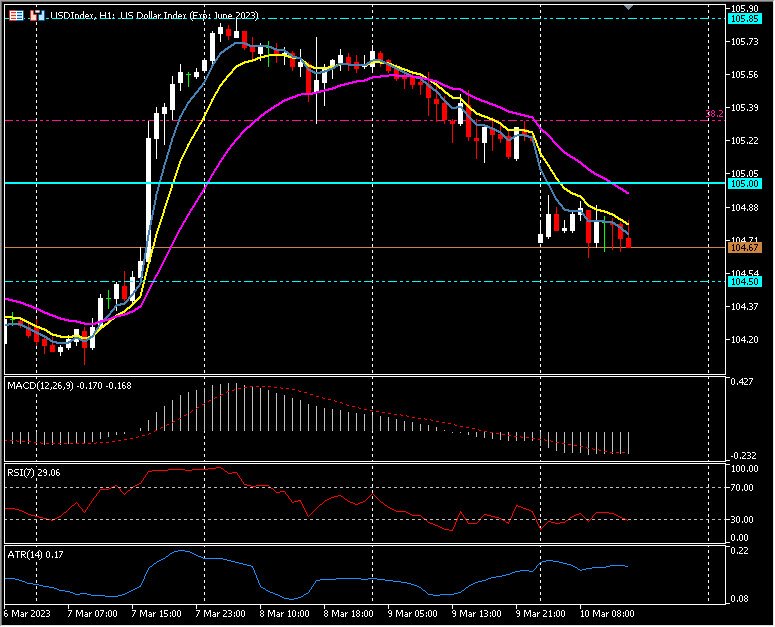Viewport: 775px width, 627px height.
Task: Click the MACD scale value 0.427
Action: (x=743, y=382)
